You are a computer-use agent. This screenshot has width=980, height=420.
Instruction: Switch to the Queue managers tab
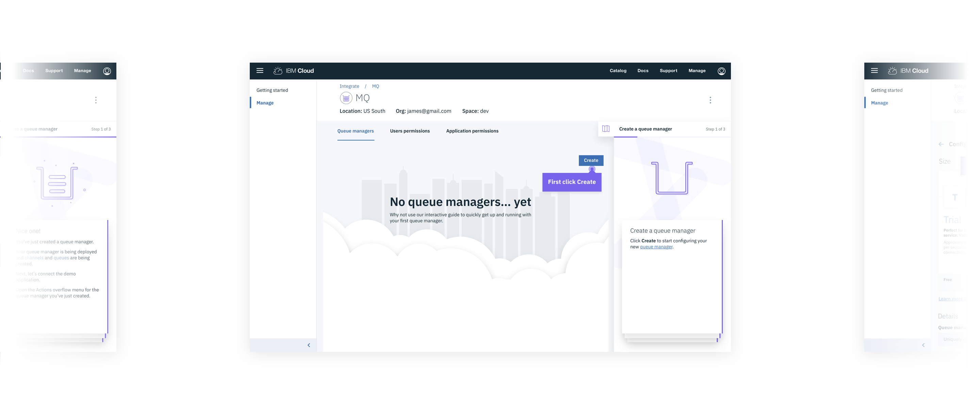(355, 131)
